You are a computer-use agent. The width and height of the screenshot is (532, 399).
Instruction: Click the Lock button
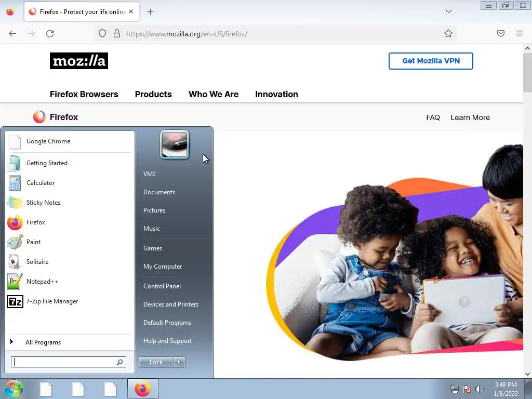click(x=156, y=362)
